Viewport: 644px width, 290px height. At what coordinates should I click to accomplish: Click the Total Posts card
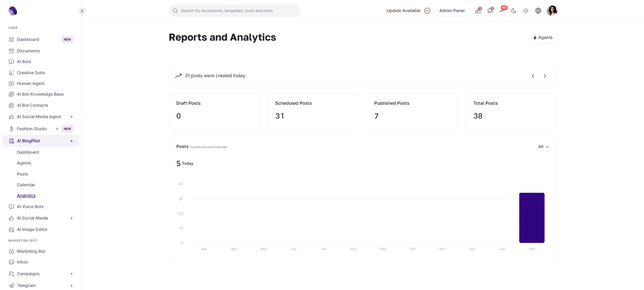(x=511, y=110)
